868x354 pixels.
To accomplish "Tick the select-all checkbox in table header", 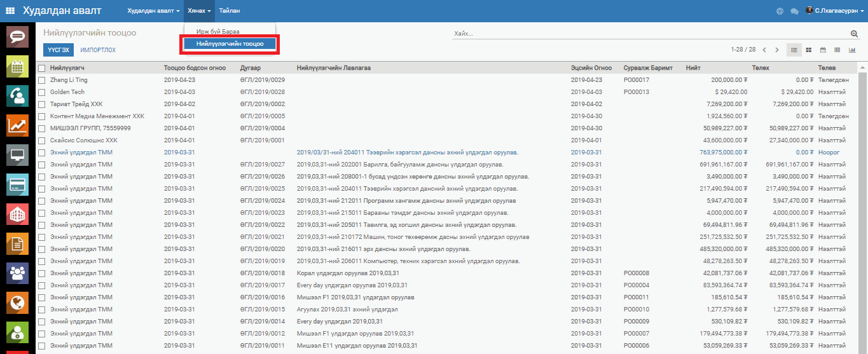I will [x=42, y=68].
